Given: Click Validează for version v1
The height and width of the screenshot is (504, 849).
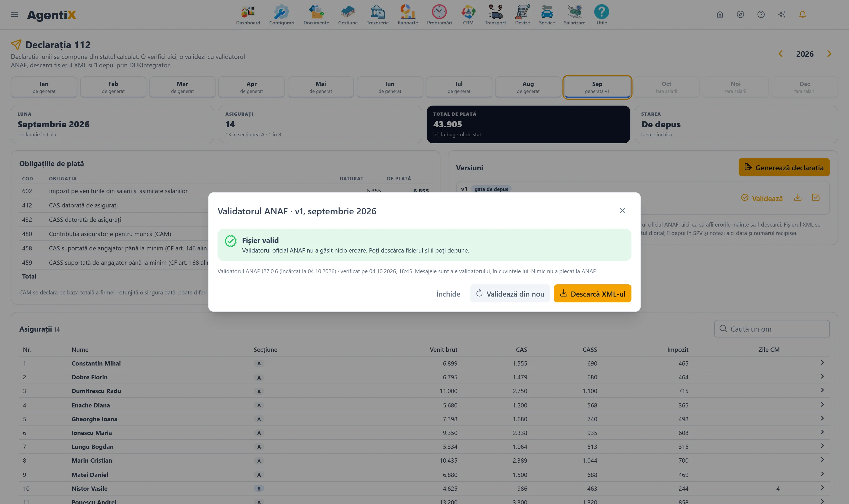Looking at the screenshot, I should tap(762, 198).
